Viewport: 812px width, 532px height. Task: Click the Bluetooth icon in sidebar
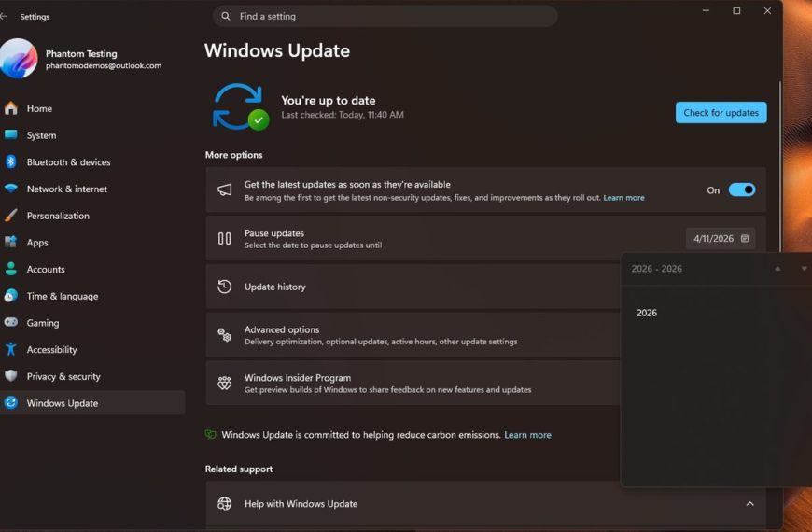point(11,161)
